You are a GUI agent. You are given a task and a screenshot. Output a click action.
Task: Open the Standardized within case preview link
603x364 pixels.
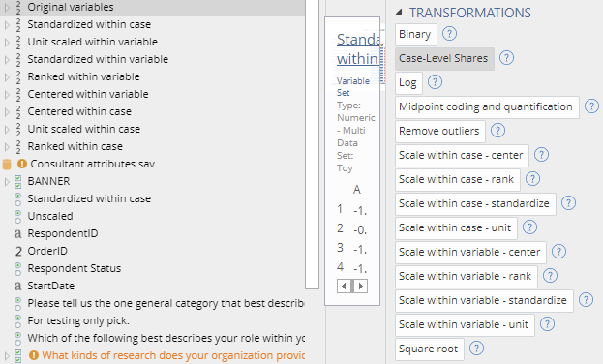tap(358, 48)
